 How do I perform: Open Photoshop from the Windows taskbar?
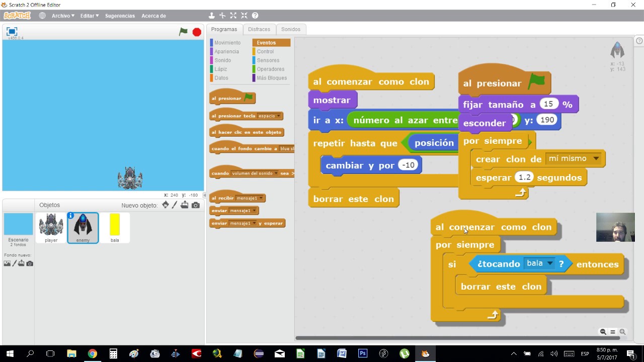click(363, 353)
